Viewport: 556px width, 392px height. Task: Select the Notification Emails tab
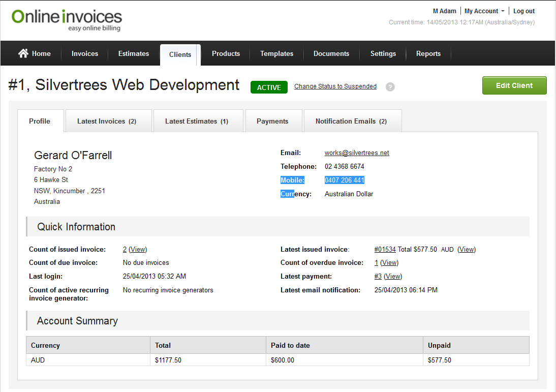pyautogui.click(x=351, y=121)
